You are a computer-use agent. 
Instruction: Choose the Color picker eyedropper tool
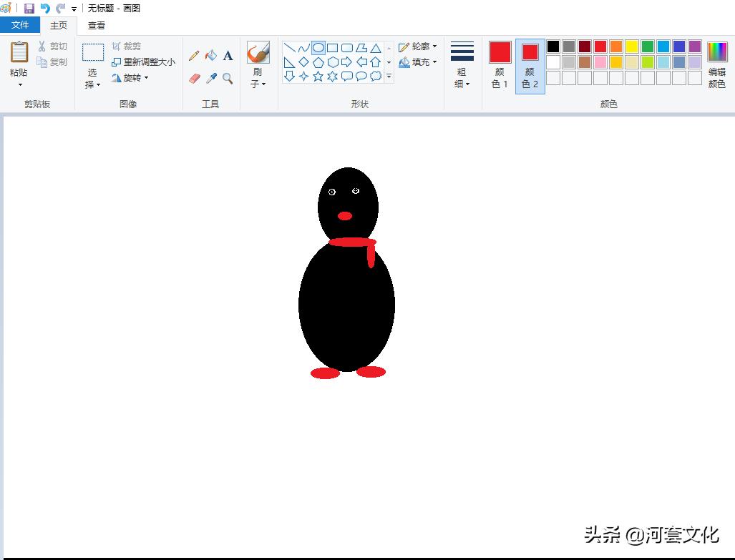[211, 78]
